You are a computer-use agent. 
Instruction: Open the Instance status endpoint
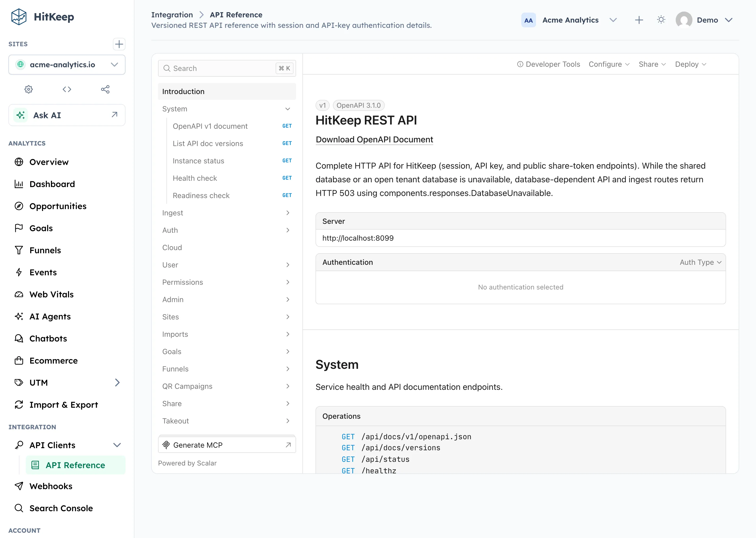[232, 161]
